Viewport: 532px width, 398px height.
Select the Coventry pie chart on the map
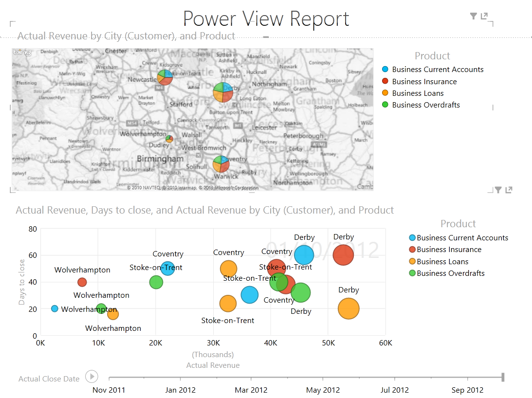point(221,164)
